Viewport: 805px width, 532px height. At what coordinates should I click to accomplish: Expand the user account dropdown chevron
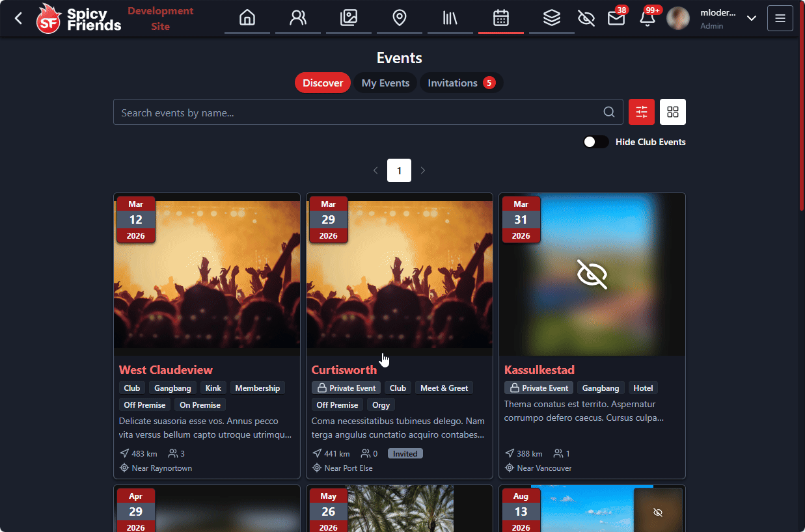tap(752, 18)
